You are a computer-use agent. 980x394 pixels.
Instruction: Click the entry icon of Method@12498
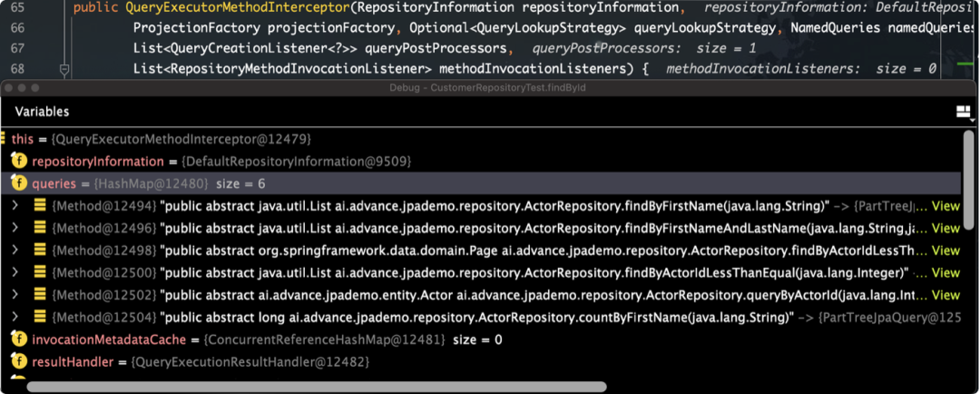click(x=39, y=251)
